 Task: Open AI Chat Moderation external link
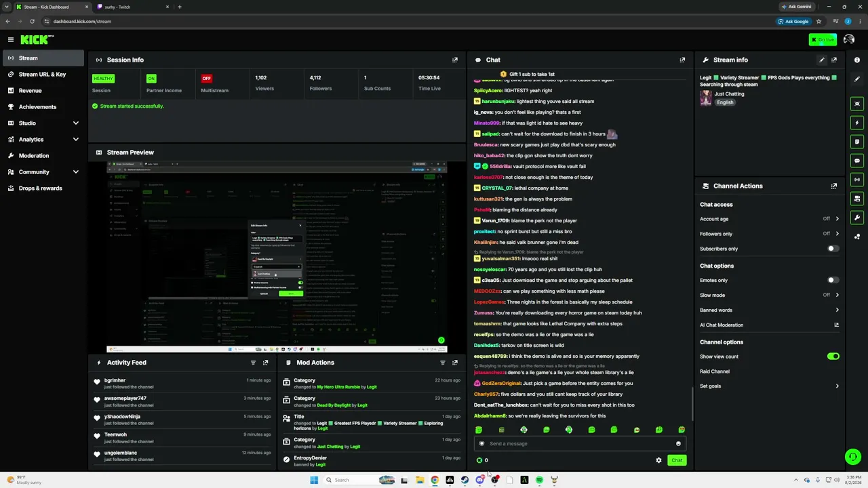point(836,325)
